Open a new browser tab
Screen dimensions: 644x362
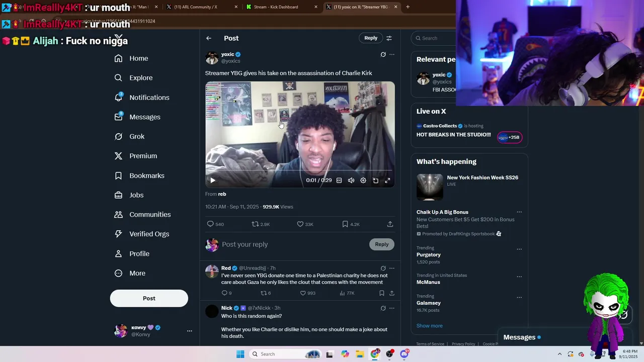[x=408, y=7]
